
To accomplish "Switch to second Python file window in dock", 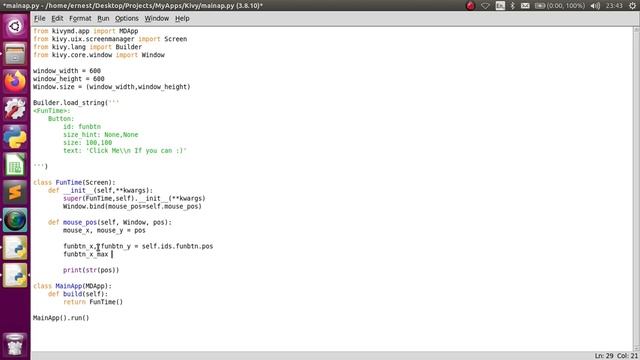I will click(x=15, y=276).
